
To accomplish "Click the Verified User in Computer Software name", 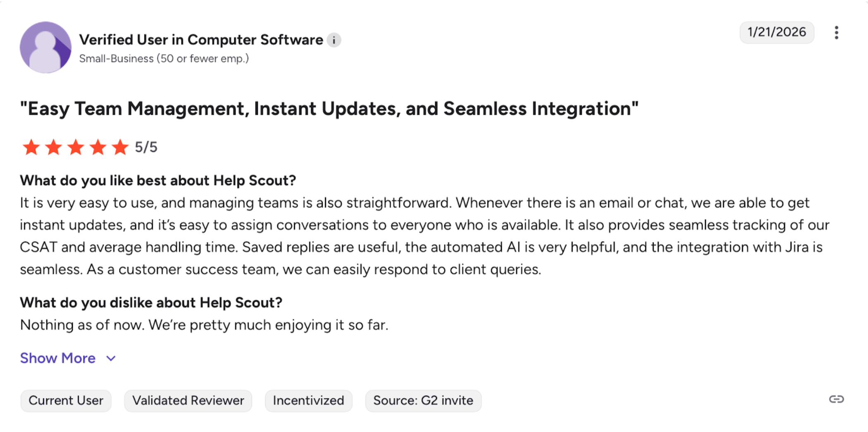I will [x=201, y=40].
